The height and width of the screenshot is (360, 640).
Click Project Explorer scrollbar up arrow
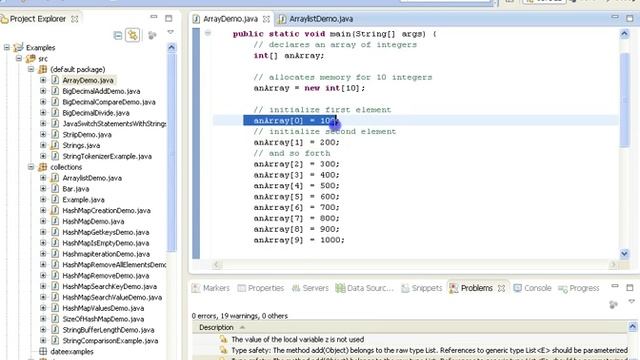pyautogui.click(x=171, y=48)
